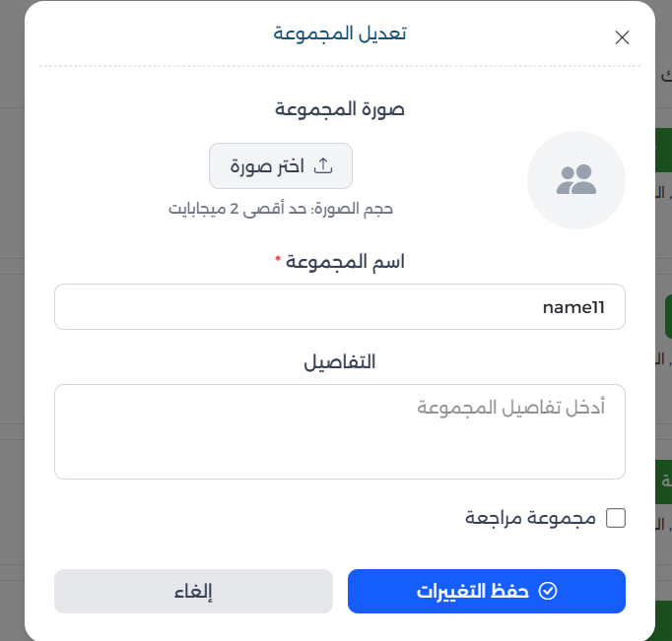Click the مجموعة مراجعة checkbox label

pyautogui.click(x=531, y=518)
